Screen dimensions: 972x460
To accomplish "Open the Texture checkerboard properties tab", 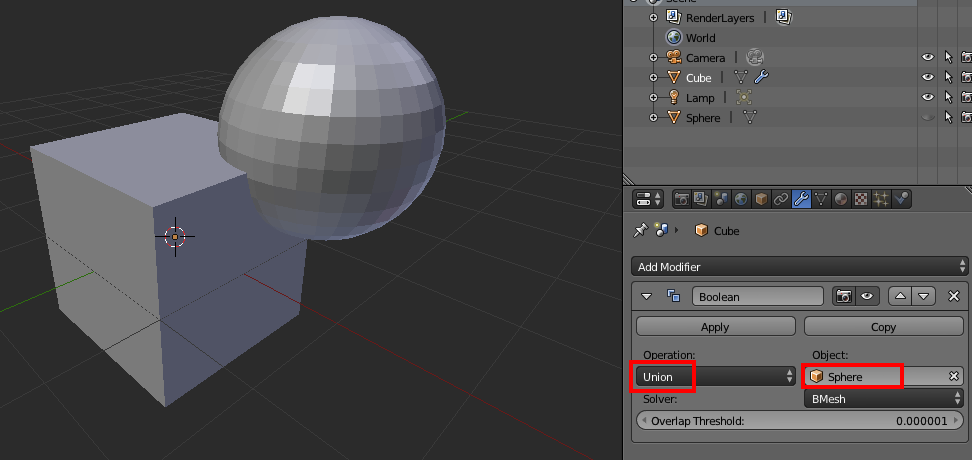I will (x=861, y=199).
